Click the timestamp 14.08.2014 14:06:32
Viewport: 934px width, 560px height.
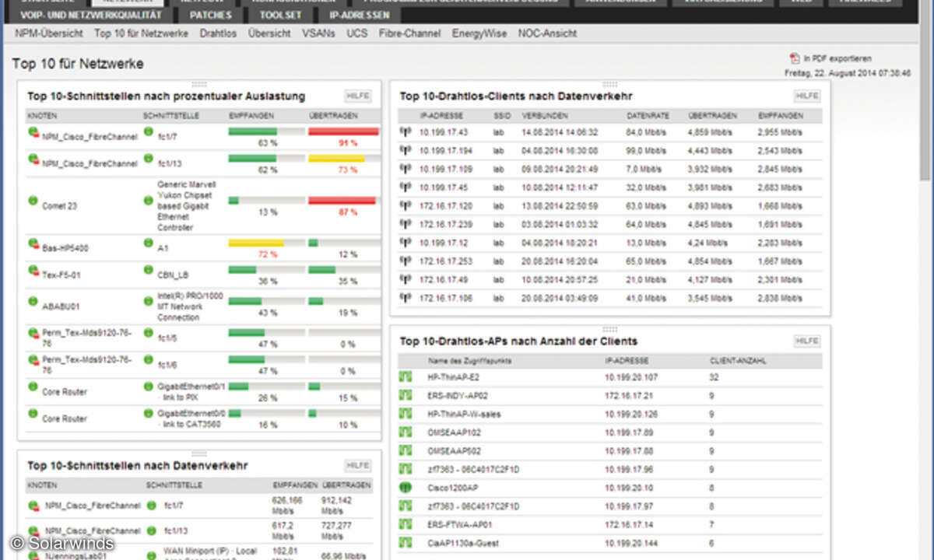tap(560, 132)
